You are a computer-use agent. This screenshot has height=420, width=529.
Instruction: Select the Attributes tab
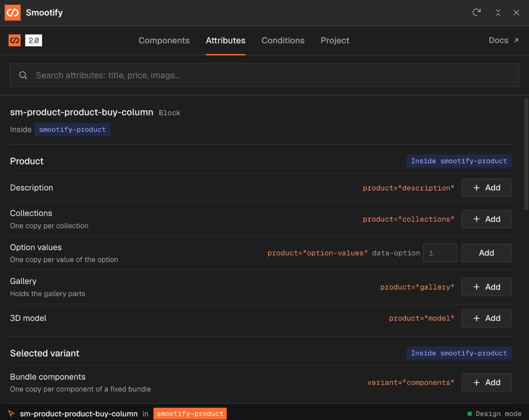225,40
